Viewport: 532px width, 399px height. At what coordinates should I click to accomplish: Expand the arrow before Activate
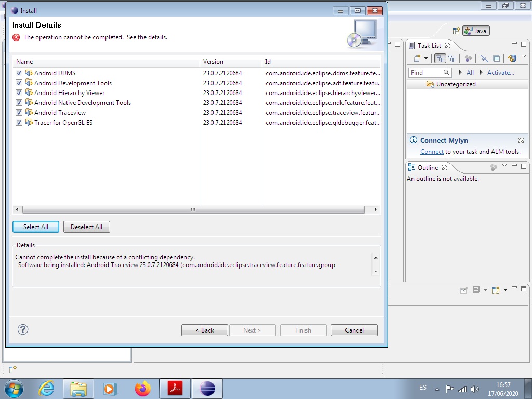tap(481, 72)
